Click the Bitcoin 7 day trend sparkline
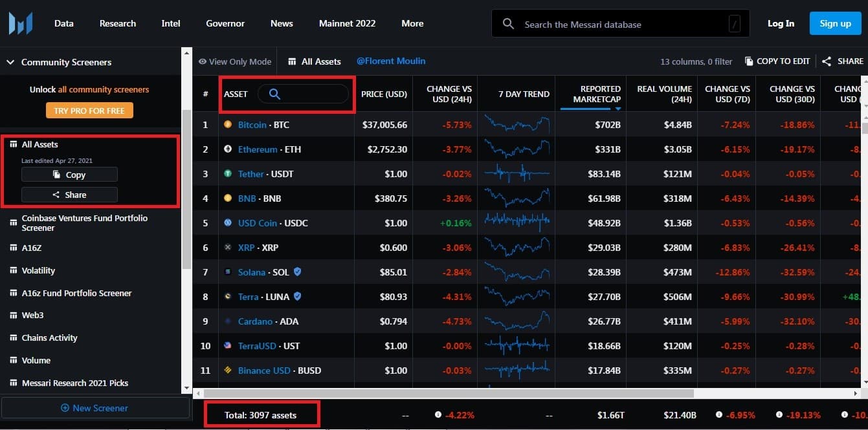The image size is (868, 430). pyautogui.click(x=517, y=125)
